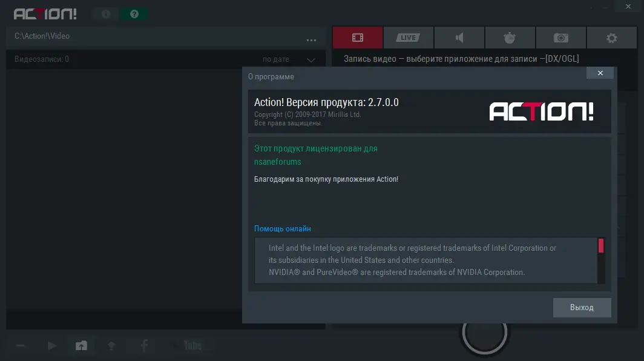The width and height of the screenshot is (644, 361).
Task: Click the play recording icon
Action: (52, 346)
